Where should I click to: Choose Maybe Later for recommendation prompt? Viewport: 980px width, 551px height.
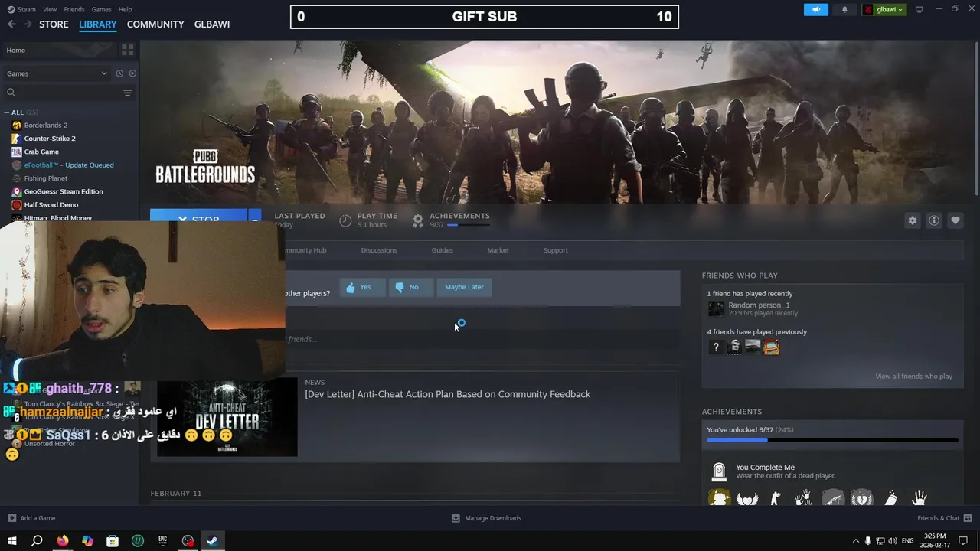(464, 287)
